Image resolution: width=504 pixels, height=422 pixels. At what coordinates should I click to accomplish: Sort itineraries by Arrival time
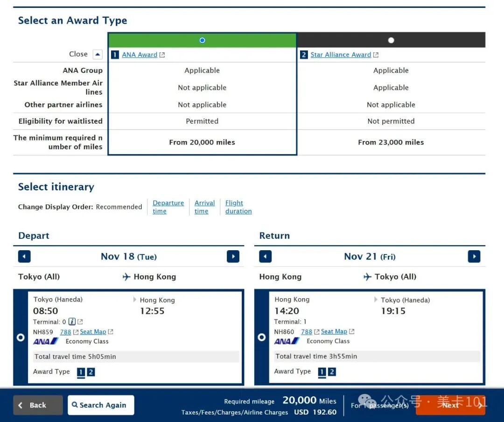point(204,207)
